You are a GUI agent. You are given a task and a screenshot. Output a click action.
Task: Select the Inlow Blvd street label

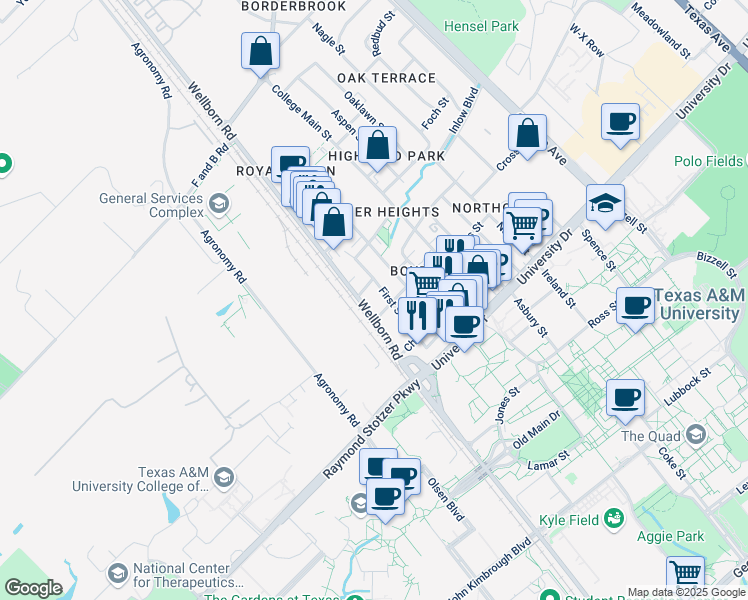click(463, 110)
